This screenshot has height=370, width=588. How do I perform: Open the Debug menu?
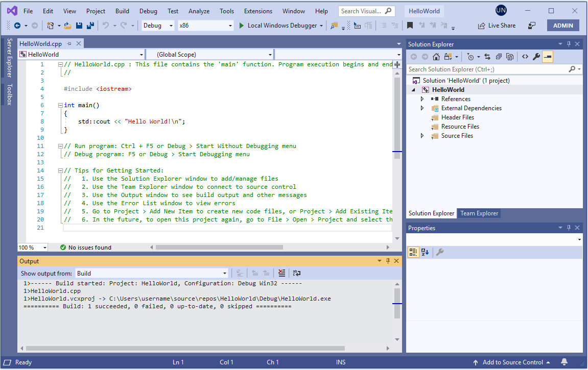click(x=148, y=10)
